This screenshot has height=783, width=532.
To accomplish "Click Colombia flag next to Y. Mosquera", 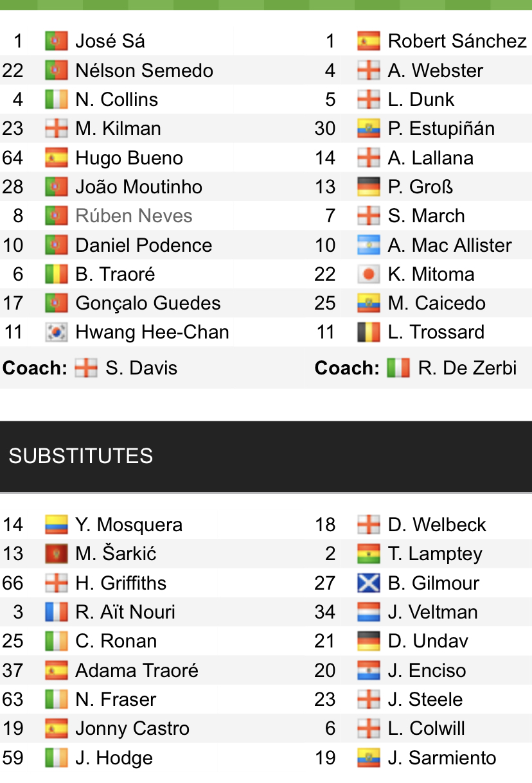I will 56,525.
